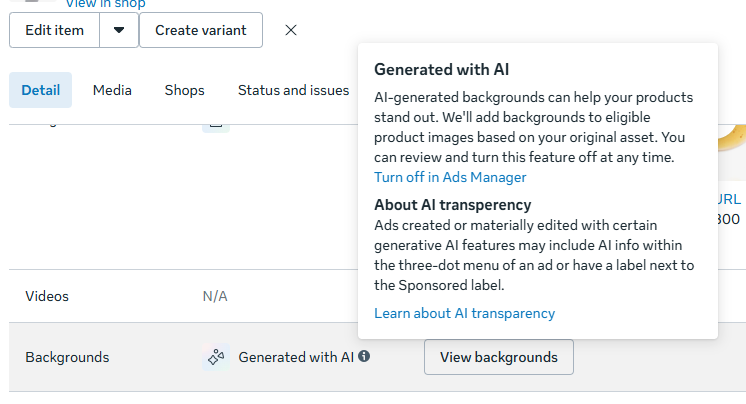746x404 pixels.
Task: Click the Generated with AI label in Backgrounds row
Action: pos(296,357)
